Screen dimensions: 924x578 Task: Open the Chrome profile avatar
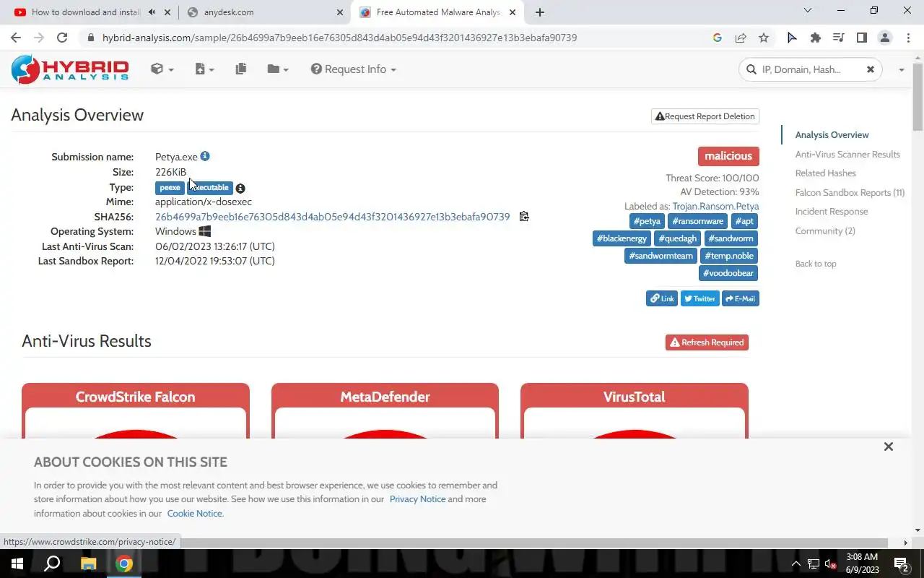coord(885,38)
